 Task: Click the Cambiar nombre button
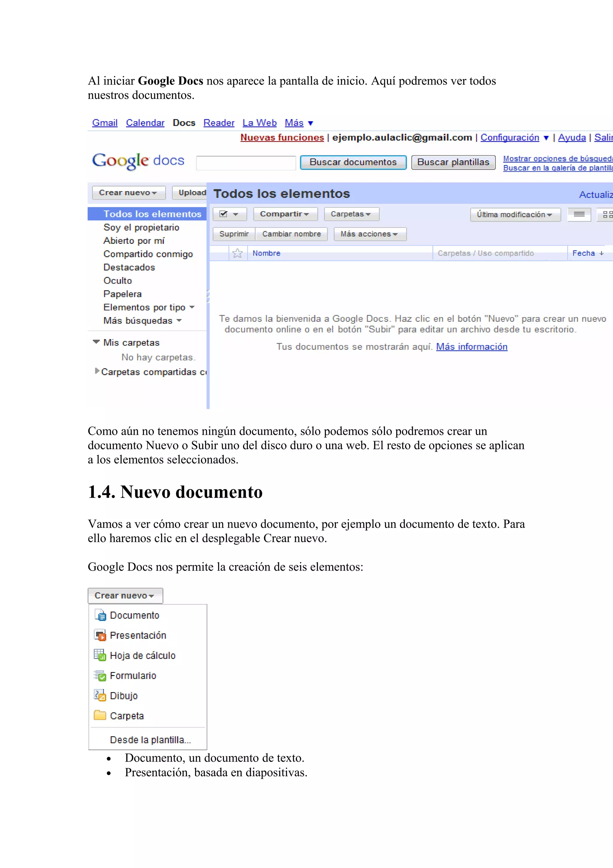292,234
